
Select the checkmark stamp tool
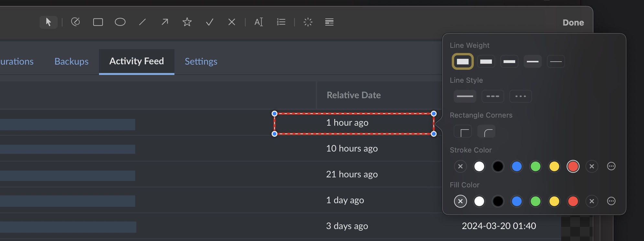[x=209, y=22]
